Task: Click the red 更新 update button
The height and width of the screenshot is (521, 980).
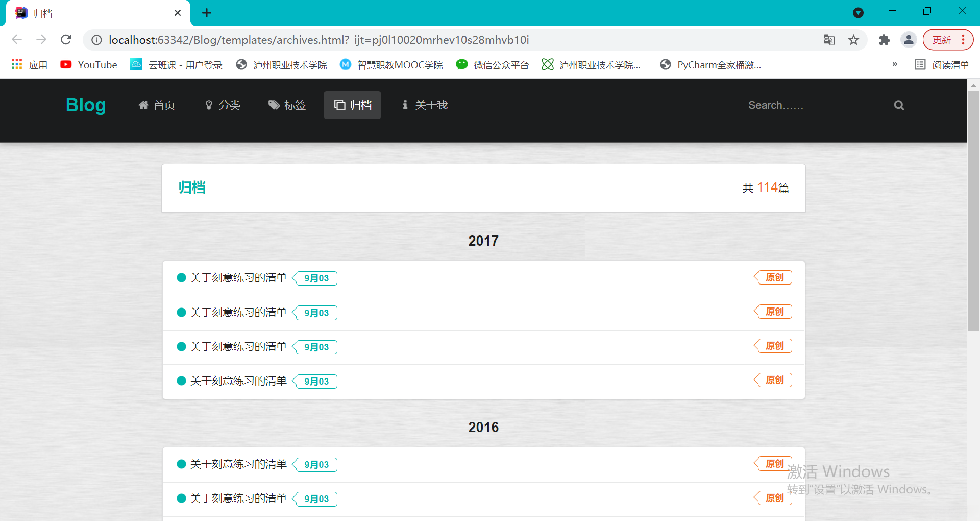Action: [948, 40]
